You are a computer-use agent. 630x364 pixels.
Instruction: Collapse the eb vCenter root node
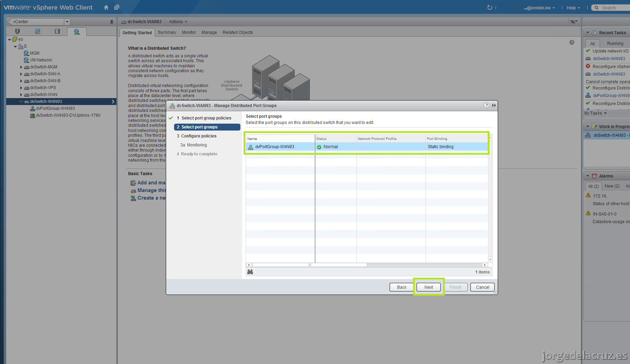click(9, 40)
